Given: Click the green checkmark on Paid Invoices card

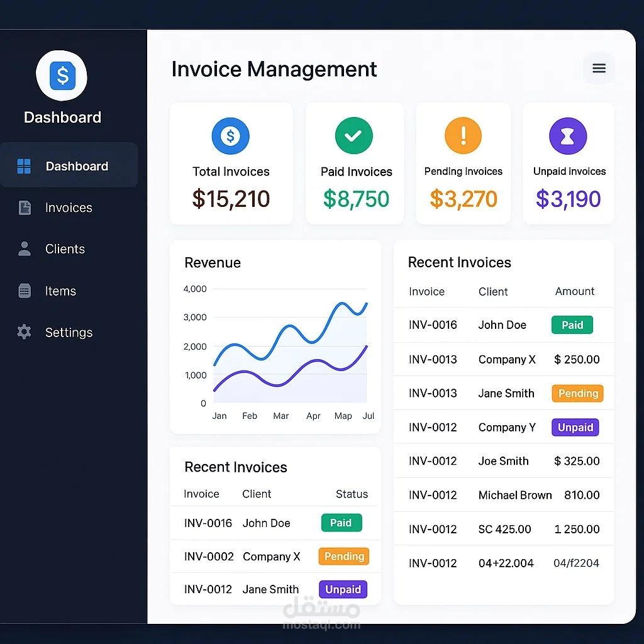Looking at the screenshot, I should pyautogui.click(x=353, y=135).
